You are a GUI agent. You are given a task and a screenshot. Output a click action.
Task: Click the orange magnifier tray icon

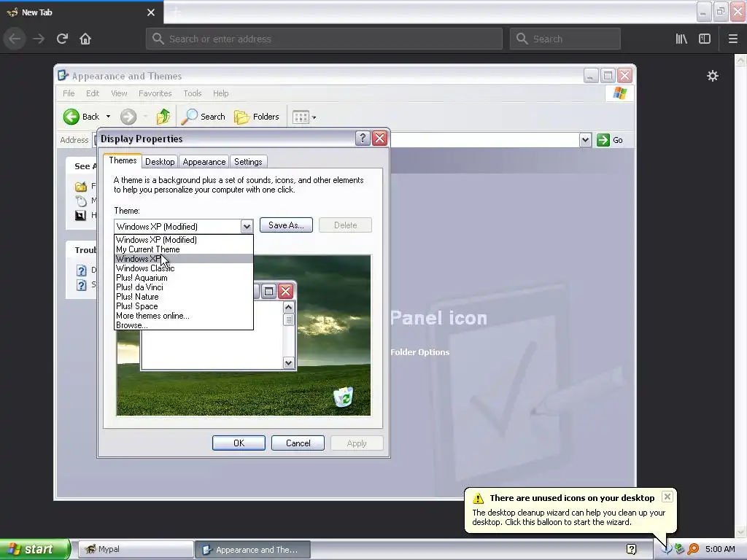coord(693,549)
